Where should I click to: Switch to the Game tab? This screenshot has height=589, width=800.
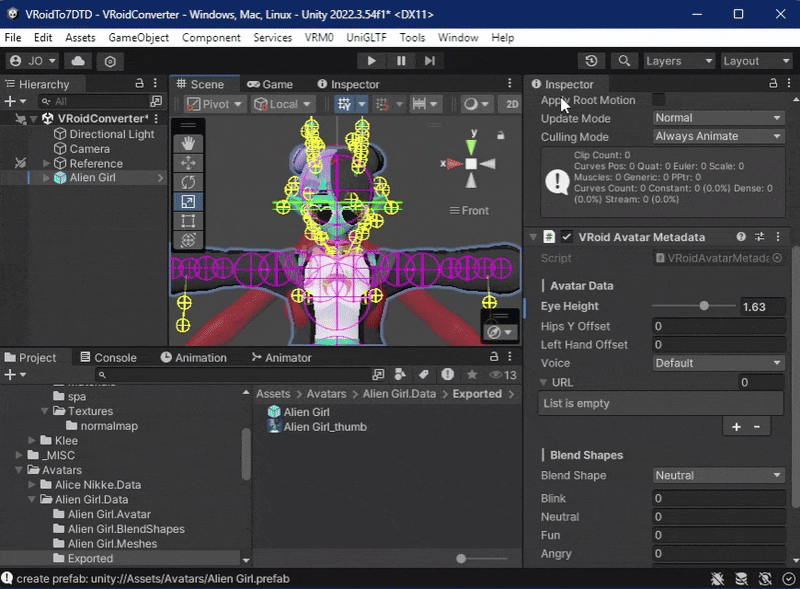pyautogui.click(x=270, y=84)
